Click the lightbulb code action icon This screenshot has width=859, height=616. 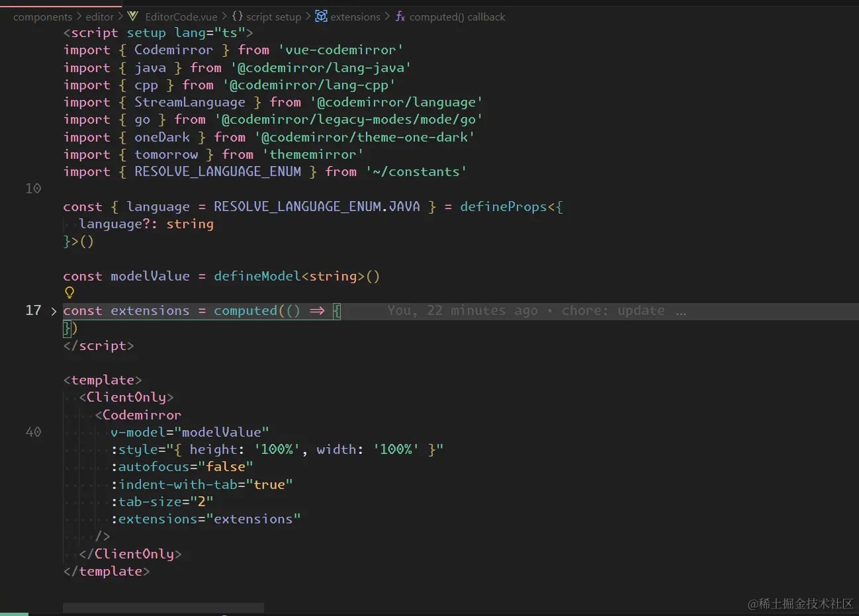69,292
